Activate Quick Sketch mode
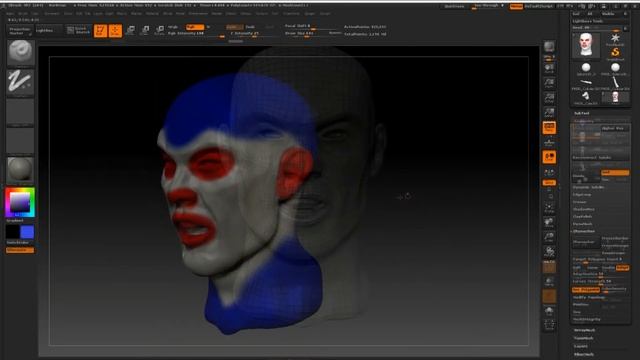 click(78, 31)
